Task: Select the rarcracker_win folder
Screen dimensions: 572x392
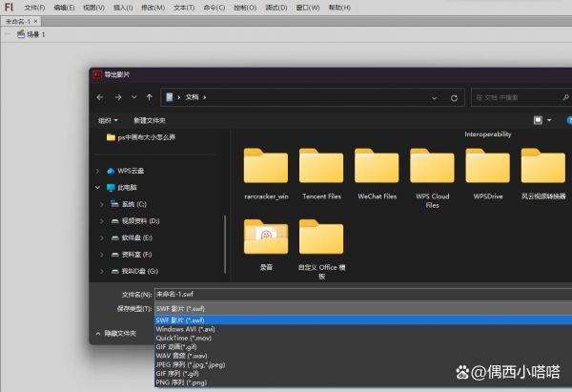Action: click(266, 172)
